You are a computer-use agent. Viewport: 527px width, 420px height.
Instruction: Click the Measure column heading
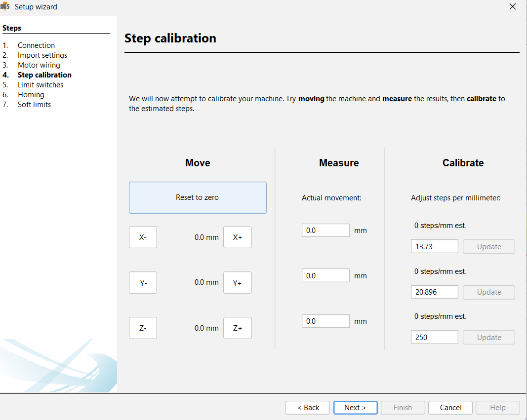click(339, 163)
